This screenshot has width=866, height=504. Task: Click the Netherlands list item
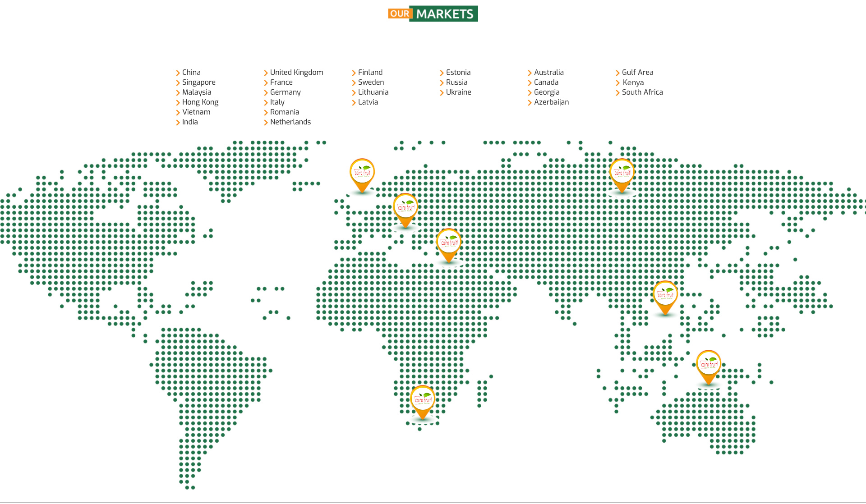click(290, 122)
